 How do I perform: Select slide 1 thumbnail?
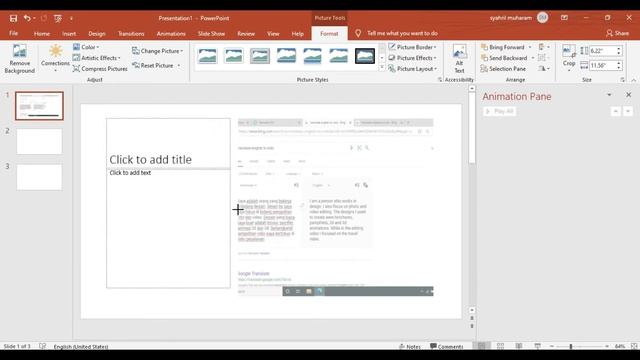click(x=40, y=106)
